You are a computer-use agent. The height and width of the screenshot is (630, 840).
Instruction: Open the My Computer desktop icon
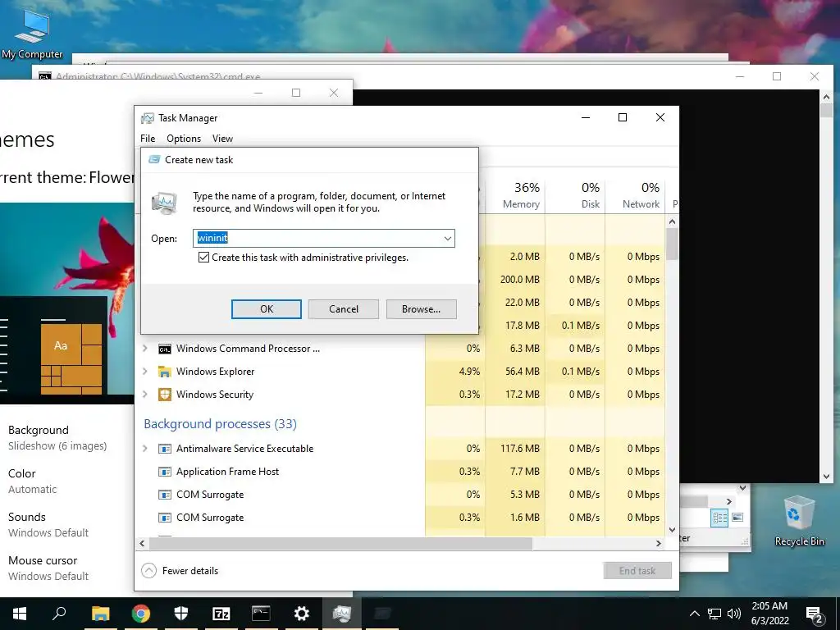pyautogui.click(x=32, y=34)
